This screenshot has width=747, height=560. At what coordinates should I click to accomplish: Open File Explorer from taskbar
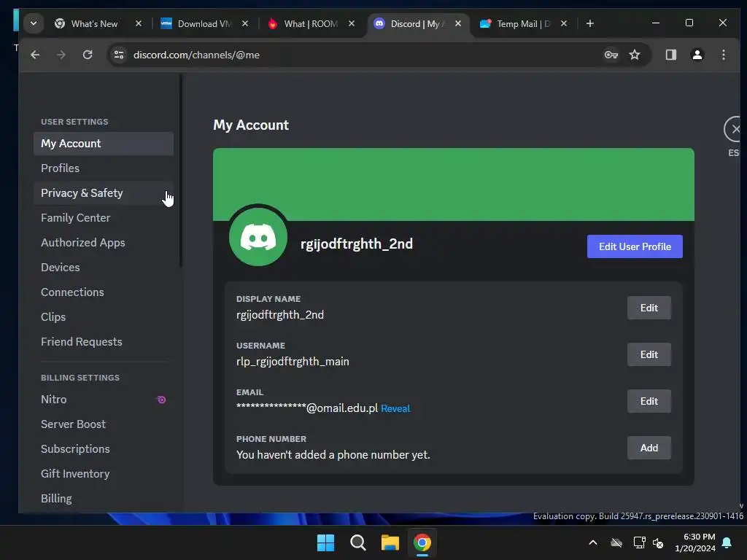click(390, 542)
